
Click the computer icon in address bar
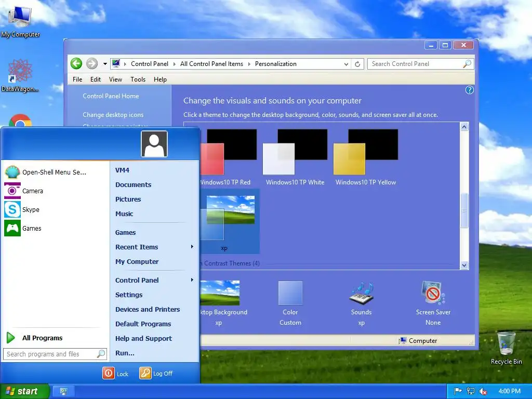[116, 63]
